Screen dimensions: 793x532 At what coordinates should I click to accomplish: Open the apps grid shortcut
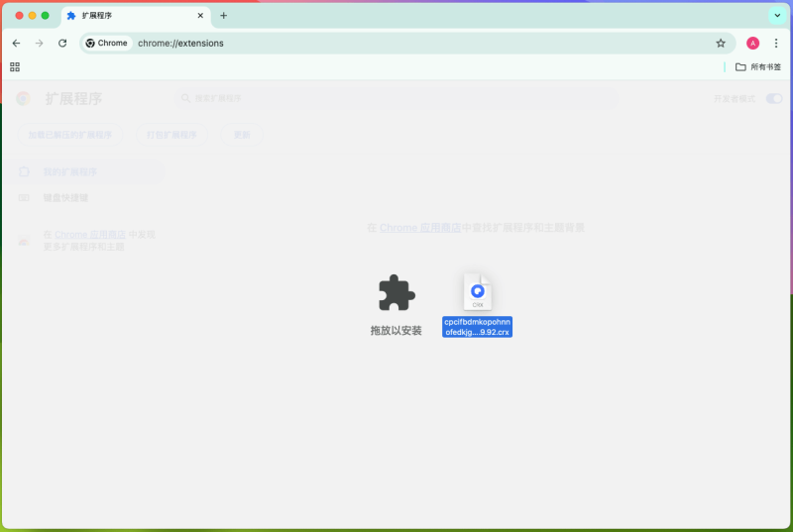click(15, 66)
